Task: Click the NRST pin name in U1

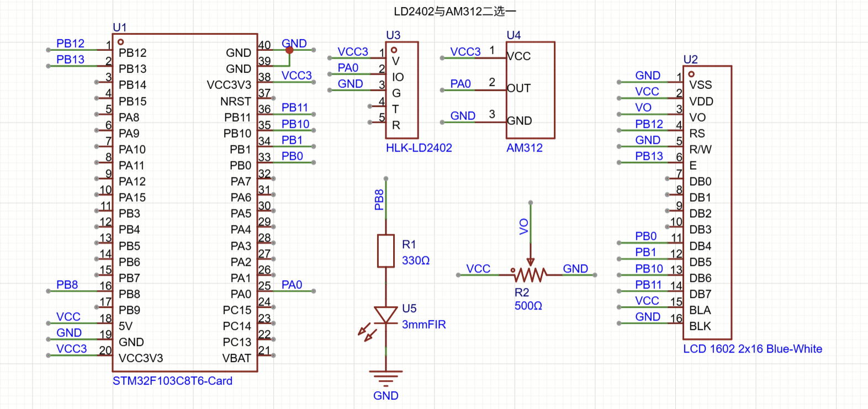Action: pos(236,101)
